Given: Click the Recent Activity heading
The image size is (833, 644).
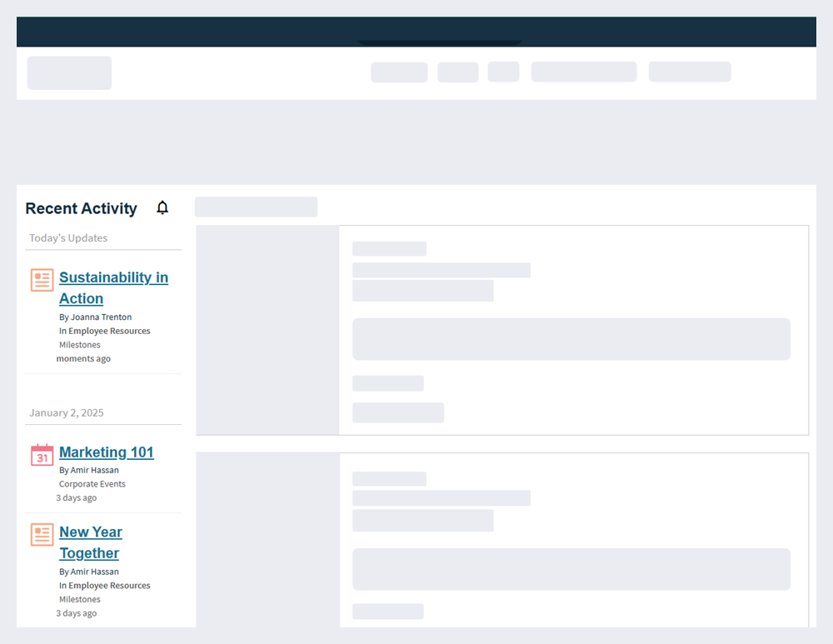Looking at the screenshot, I should (x=82, y=208).
